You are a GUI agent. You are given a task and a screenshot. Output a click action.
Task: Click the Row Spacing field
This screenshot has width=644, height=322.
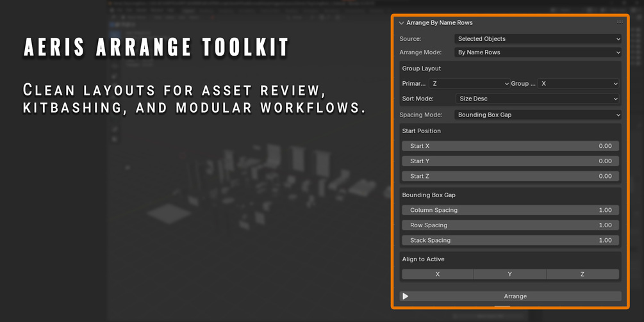[x=511, y=225]
